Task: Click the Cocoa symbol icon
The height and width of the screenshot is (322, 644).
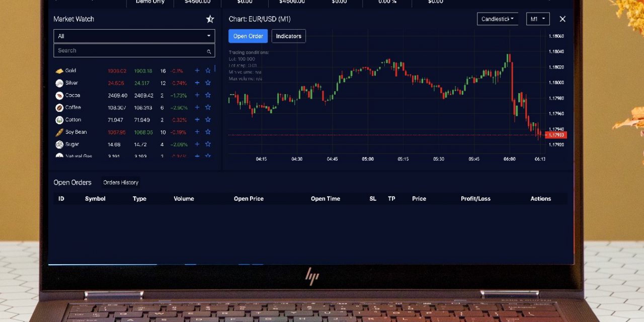Action: (59, 95)
